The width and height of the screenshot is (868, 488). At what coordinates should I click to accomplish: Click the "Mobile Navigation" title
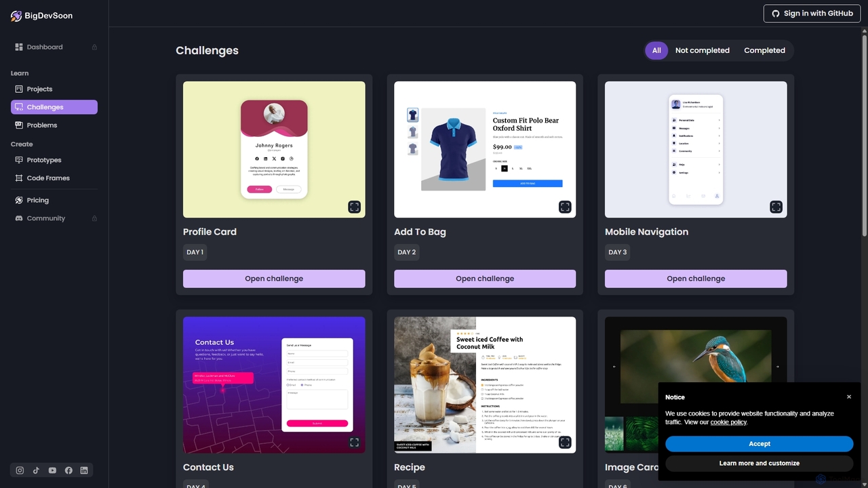tap(646, 232)
